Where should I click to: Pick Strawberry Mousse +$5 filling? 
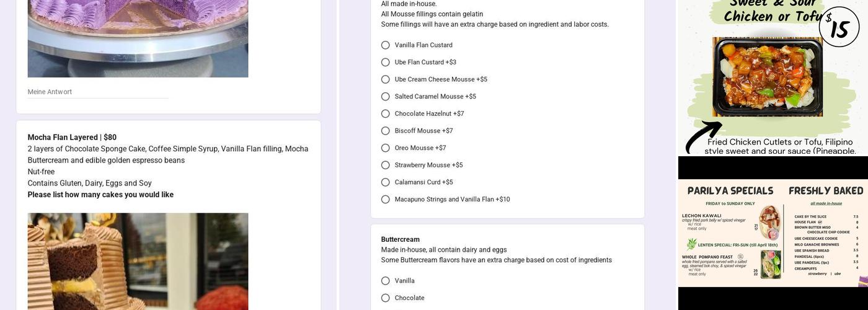pyautogui.click(x=386, y=166)
